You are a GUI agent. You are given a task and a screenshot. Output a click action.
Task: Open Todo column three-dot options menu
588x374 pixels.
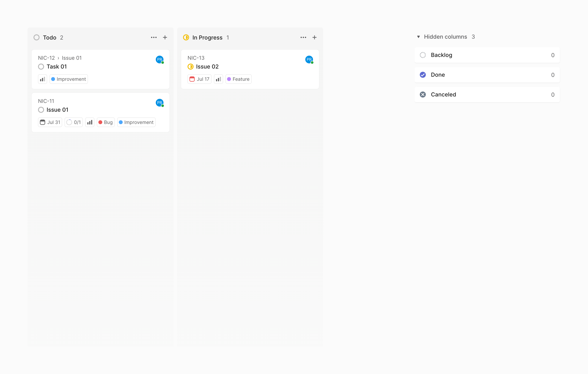154,37
